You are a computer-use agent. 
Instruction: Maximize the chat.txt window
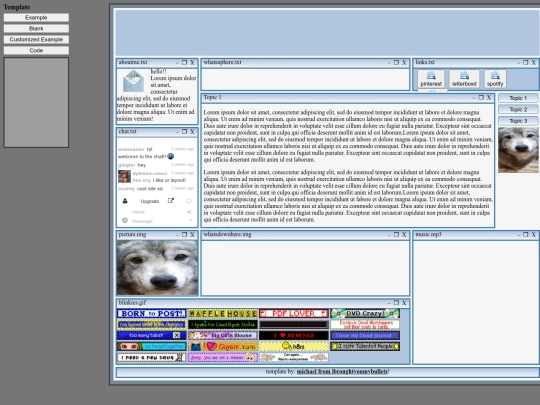pyautogui.click(x=185, y=132)
